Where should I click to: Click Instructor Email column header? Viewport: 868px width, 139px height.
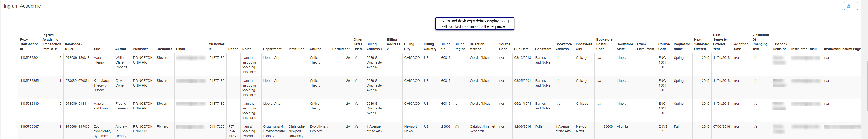pyautogui.click(x=804, y=49)
